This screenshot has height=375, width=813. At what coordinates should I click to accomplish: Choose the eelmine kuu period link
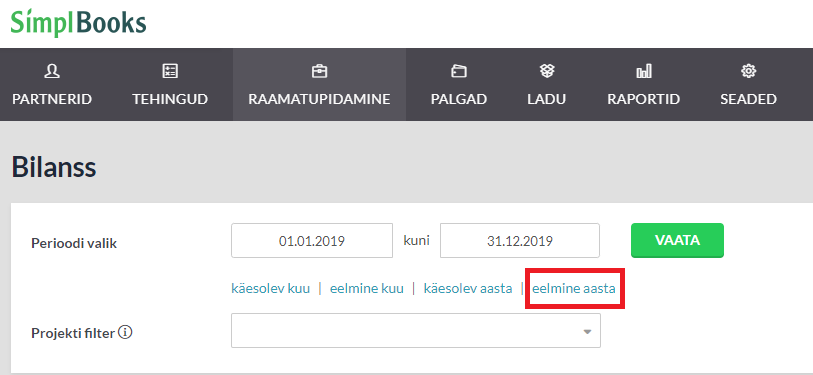367,288
